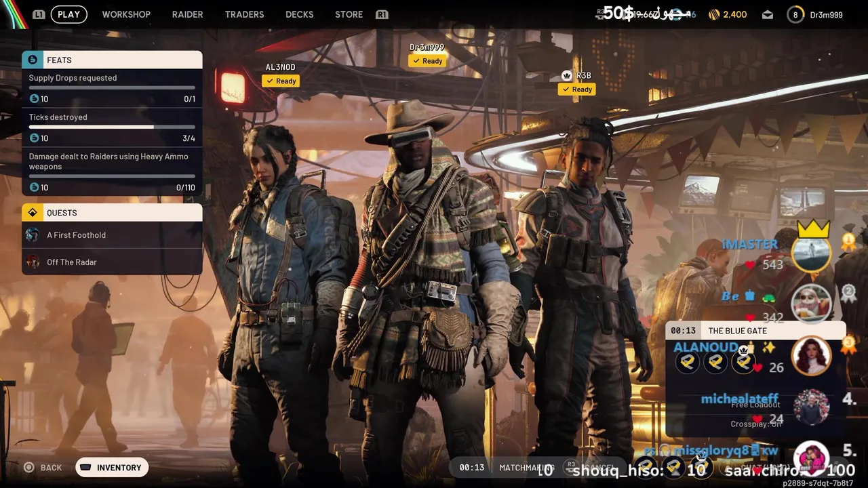Click the R1 bumper icon after STORE
Screen dimensions: 868x488
tap(382, 14)
